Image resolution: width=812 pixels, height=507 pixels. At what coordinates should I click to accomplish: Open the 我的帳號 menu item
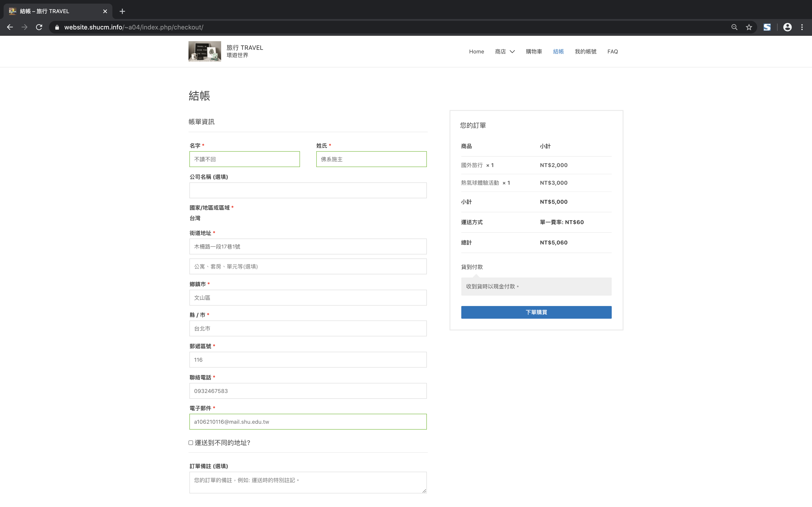[585, 52]
